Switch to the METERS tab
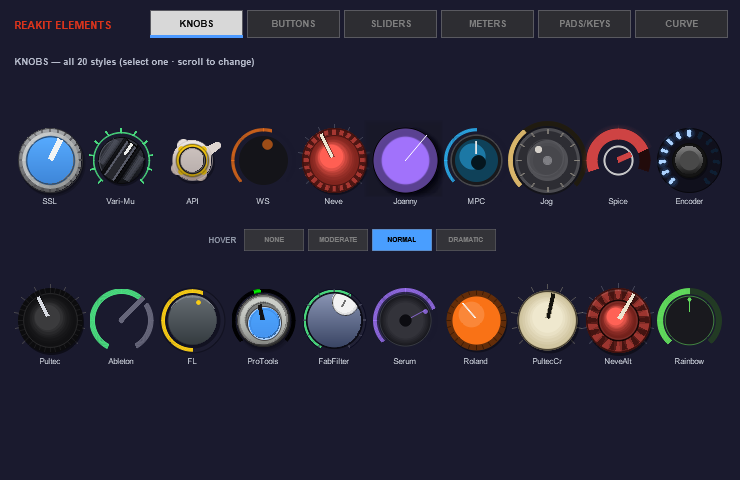 [488, 24]
